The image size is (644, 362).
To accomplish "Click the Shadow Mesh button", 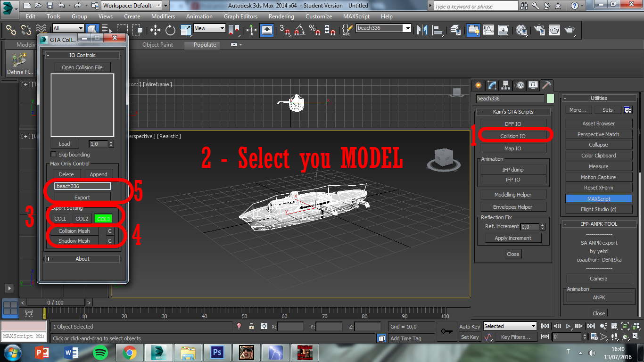I will 74,241.
